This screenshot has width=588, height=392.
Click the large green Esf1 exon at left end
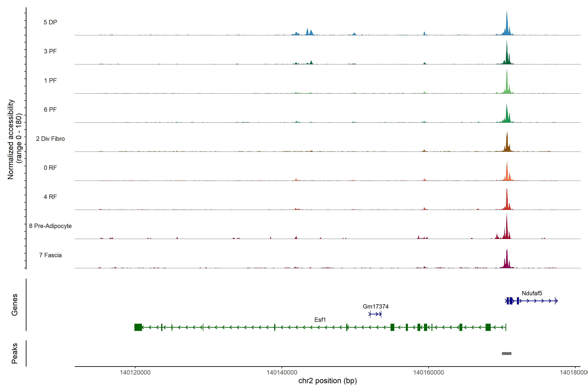pos(138,327)
